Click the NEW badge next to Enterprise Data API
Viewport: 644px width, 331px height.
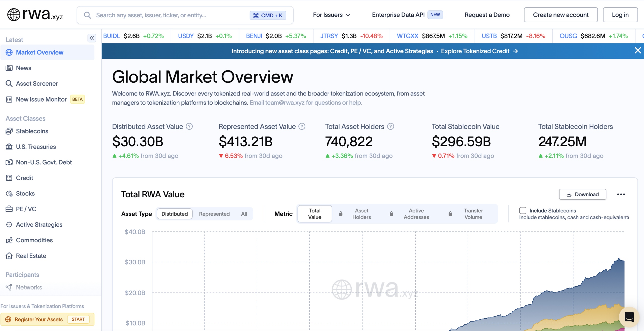pos(435,15)
